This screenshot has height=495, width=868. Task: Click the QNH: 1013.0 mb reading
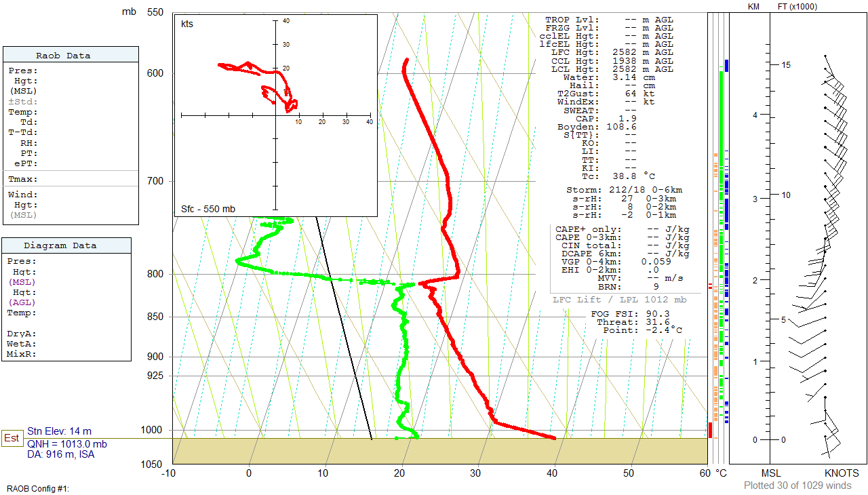pos(66,444)
